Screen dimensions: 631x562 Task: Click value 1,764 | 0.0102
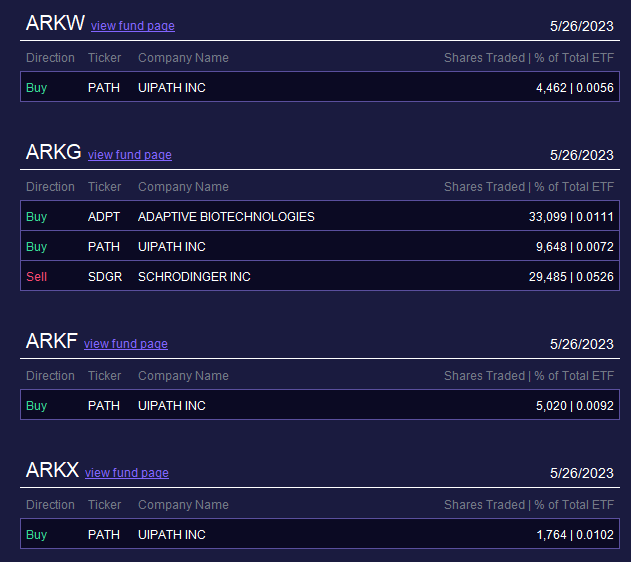[x=575, y=535]
